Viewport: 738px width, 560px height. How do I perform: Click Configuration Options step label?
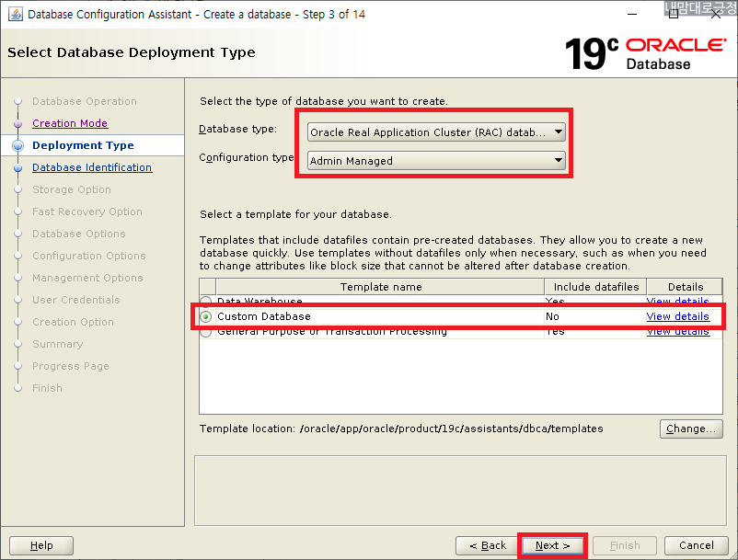89,256
